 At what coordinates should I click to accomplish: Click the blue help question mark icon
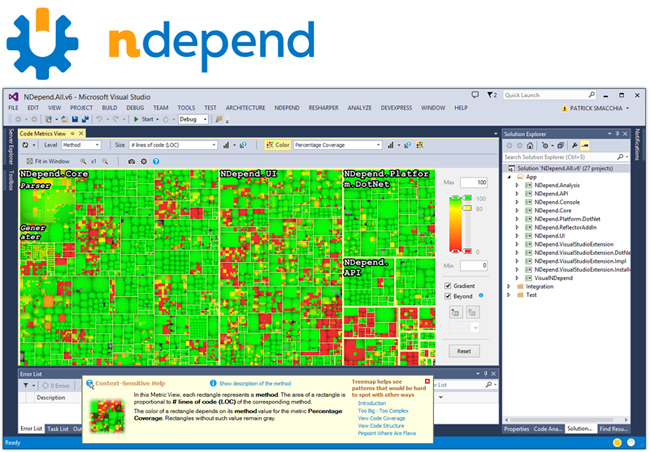(156, 161)
